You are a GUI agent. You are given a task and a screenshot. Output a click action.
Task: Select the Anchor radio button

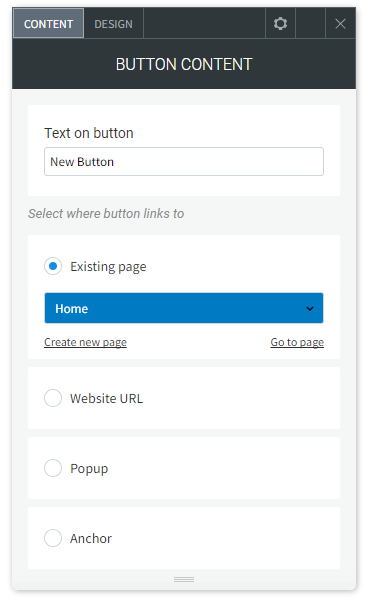[53, 538]
